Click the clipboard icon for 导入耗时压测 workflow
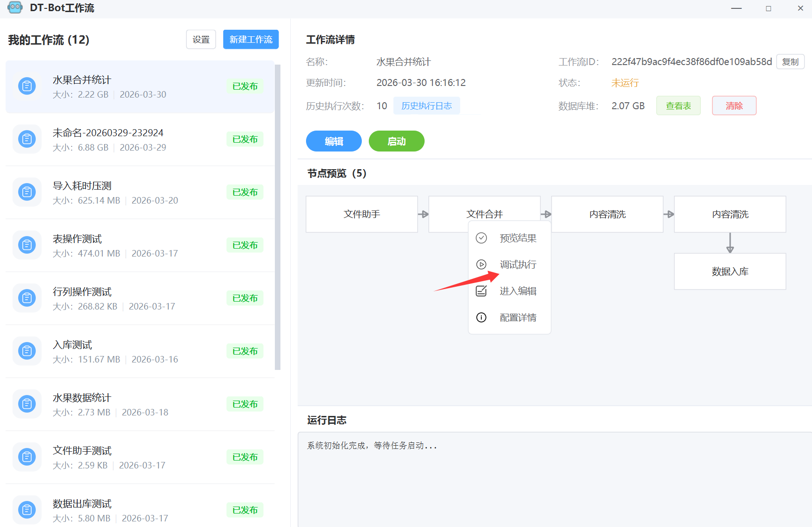Image resolution: width=812 pixels, height=527 pixels. point(27,192)
